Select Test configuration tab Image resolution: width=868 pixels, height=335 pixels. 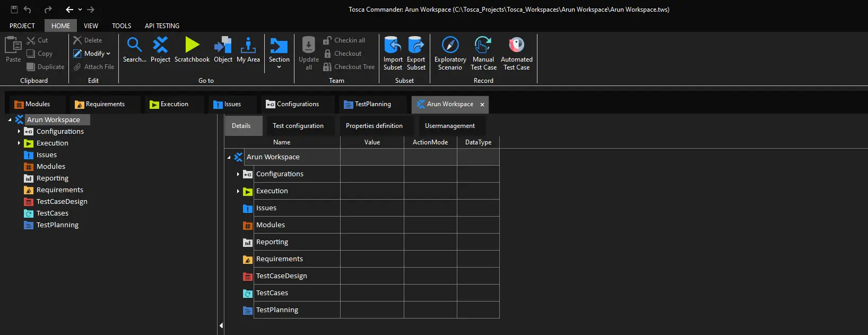point(298,126)
